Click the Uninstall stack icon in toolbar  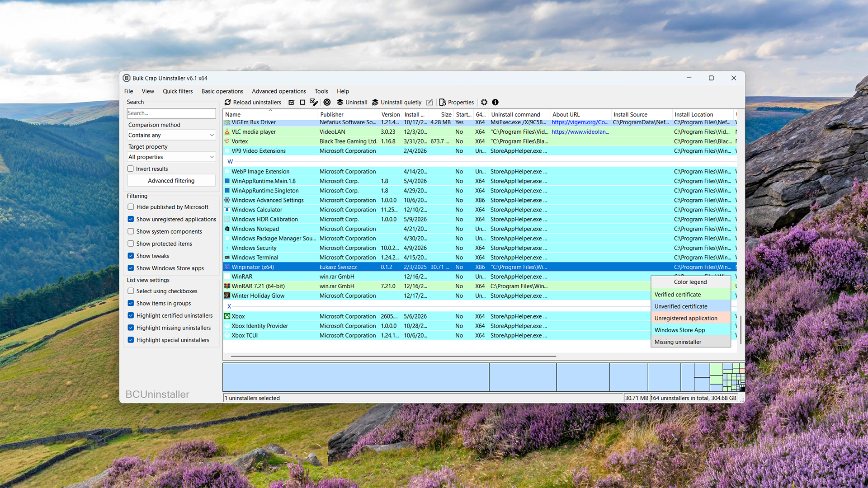click(x=340, y=102)
